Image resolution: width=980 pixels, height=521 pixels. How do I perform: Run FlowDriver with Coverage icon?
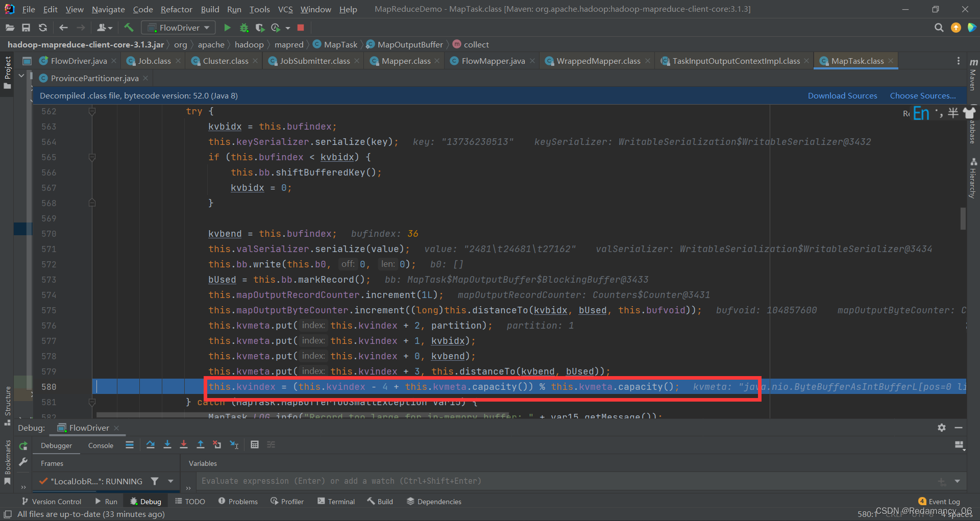point(260,28)
